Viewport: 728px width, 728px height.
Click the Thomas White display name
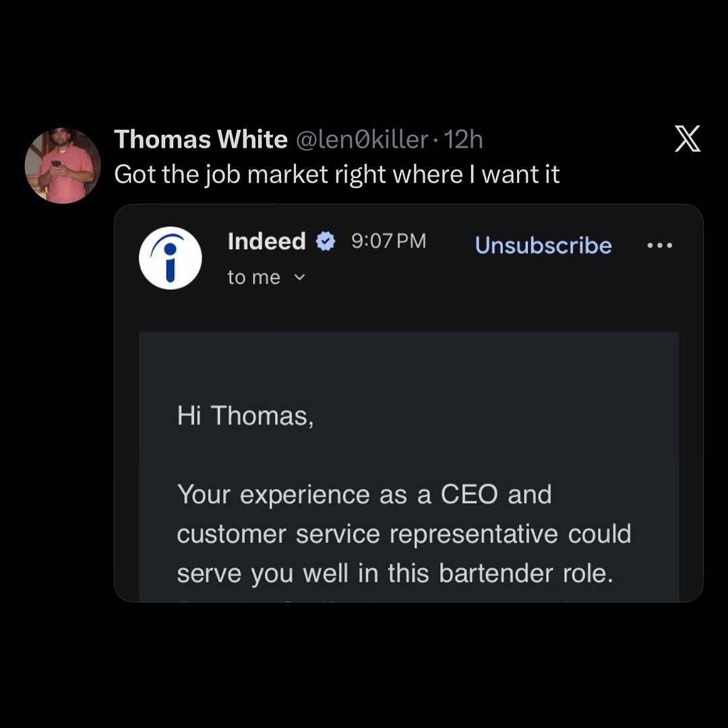tap(201, 140)
